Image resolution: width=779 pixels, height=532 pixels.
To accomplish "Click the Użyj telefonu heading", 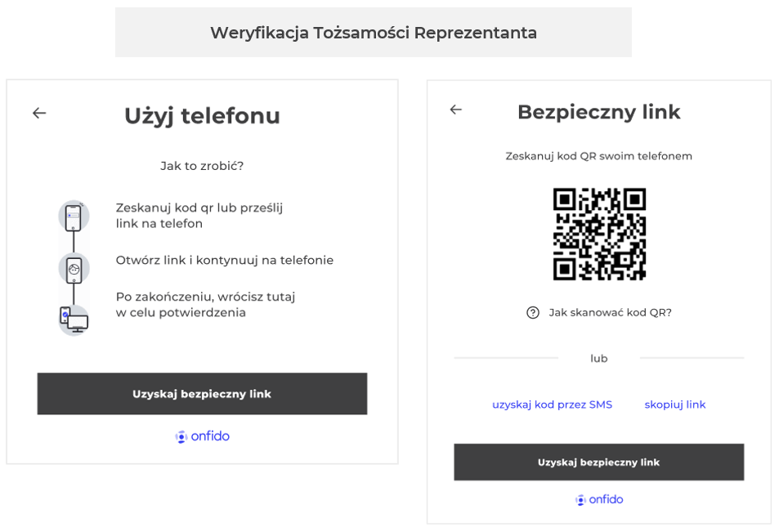I will [202, 116].
